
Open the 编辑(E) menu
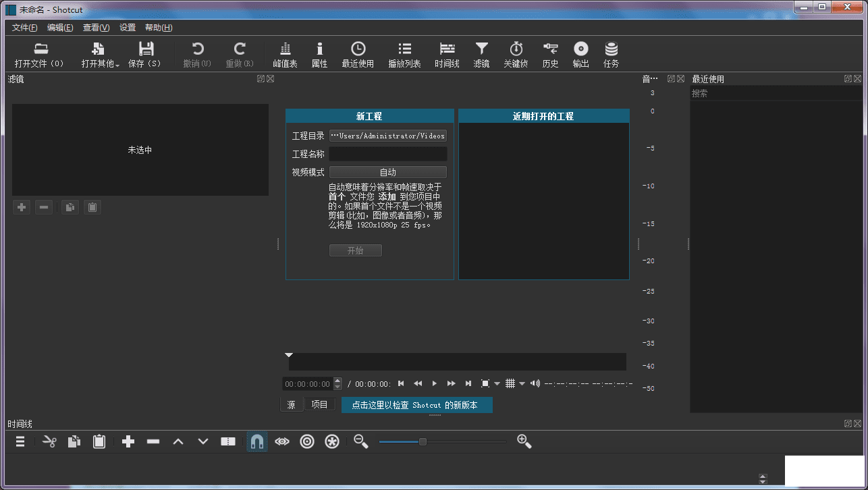click(60, 28)
